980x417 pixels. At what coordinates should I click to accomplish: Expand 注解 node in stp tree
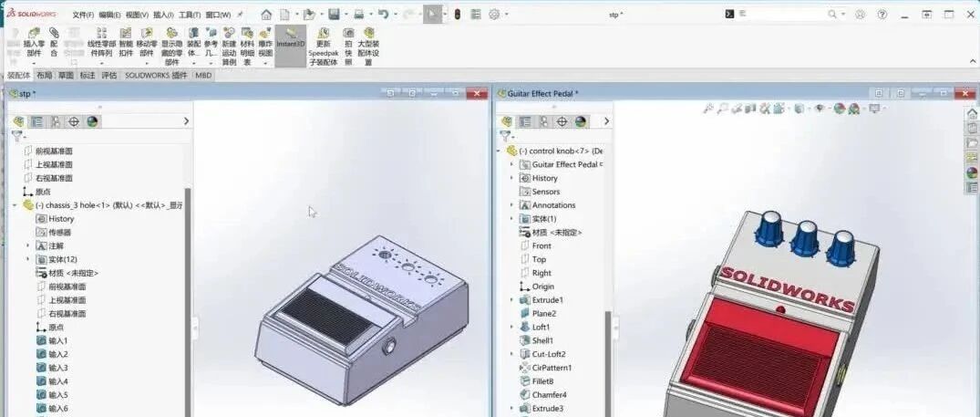[27, 245]
